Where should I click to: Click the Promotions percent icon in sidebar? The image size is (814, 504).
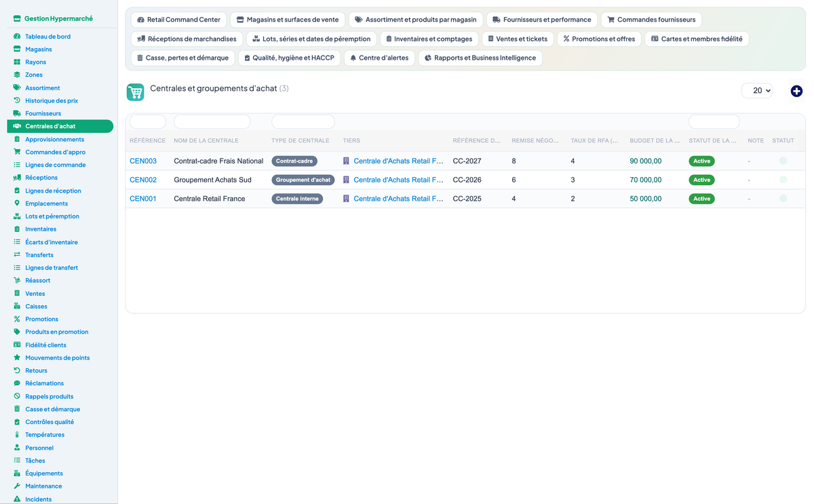(x=17, y=319)
